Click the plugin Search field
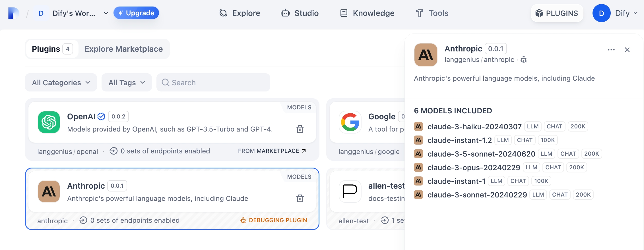Viewport: 644px width, 250px height. coord(213,83)
